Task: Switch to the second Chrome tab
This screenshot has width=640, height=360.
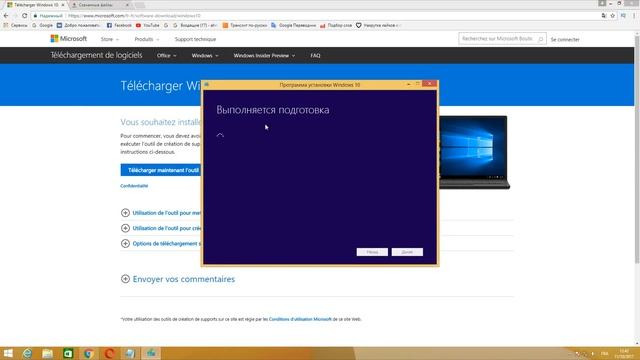Action: (100, 5)
